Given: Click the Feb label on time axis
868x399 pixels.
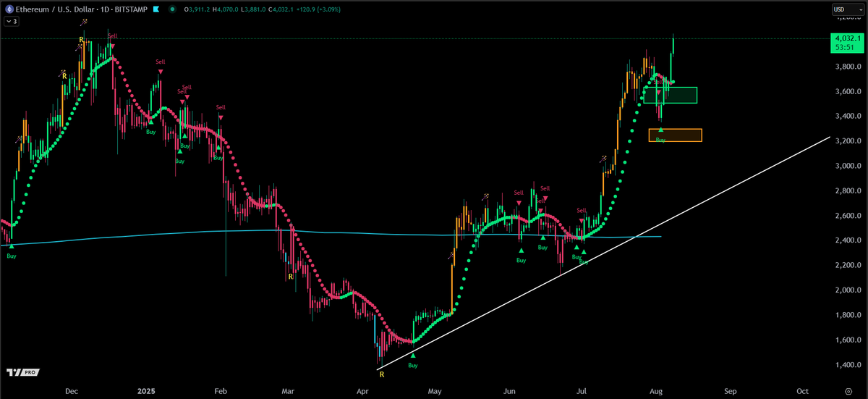Looking at the screenshot, I should tap(221, 390).
